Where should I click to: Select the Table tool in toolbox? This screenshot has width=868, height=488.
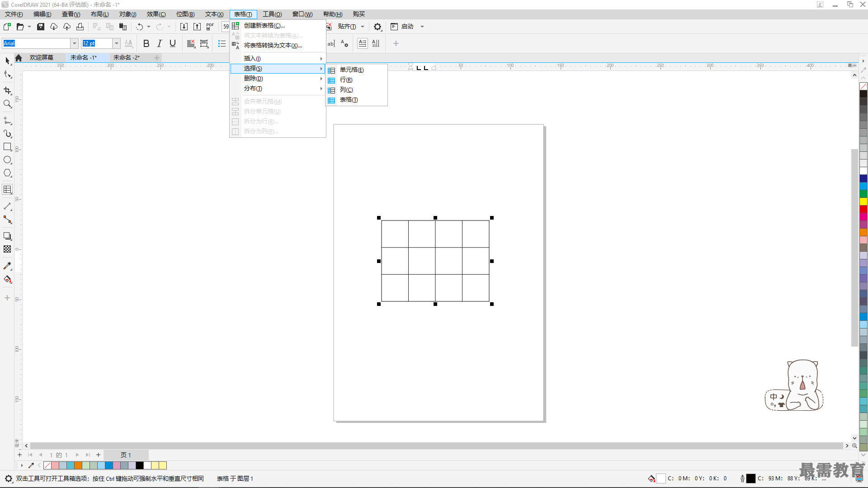pyautogui.click(x=7, y=190)
